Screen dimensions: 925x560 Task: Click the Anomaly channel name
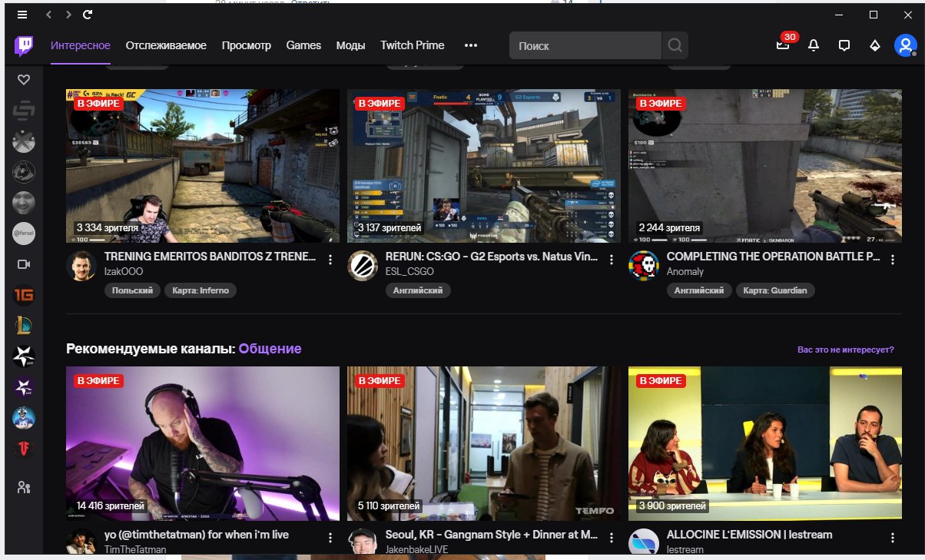(x=685, y=272)
